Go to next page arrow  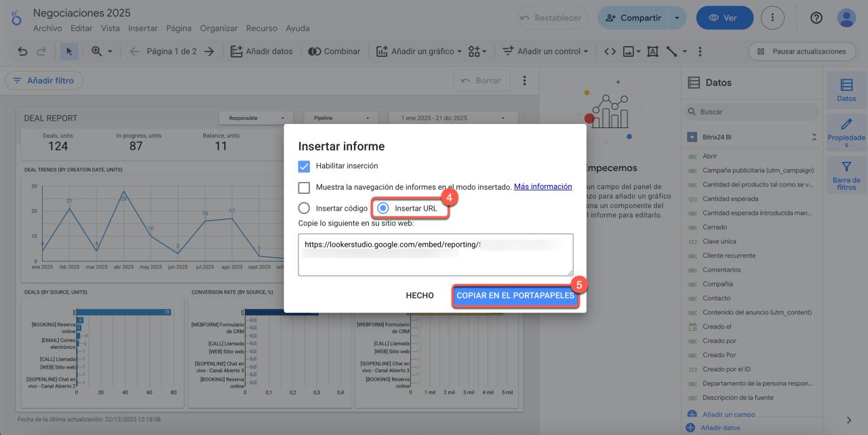click(210, 51)
